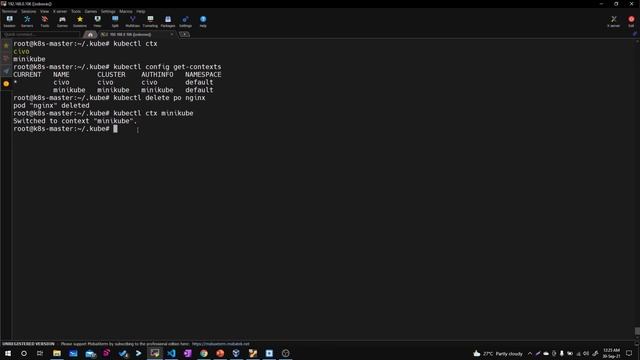Open the red Tools sidebar icon
This screenshot has width=640, height=360.
6,58
